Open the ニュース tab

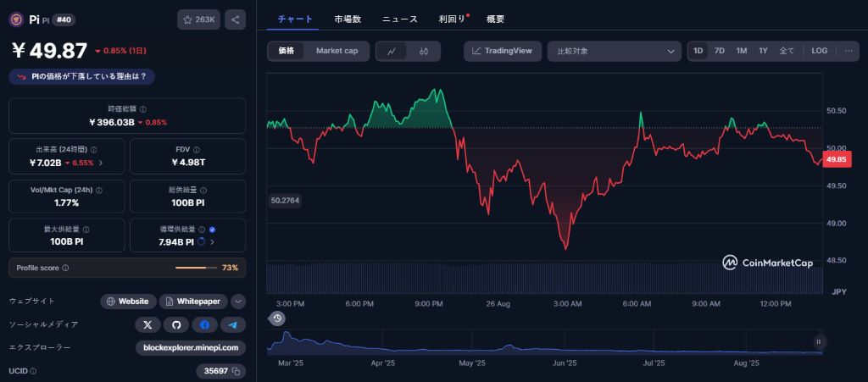[x=400, y=19]
